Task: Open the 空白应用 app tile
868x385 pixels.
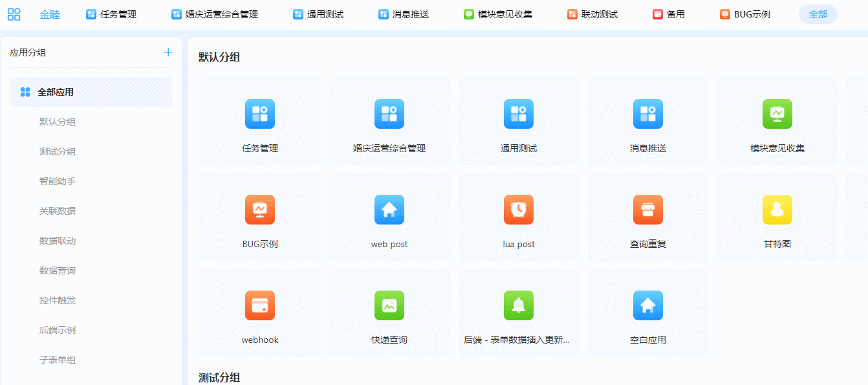Action: pos(648,313)
